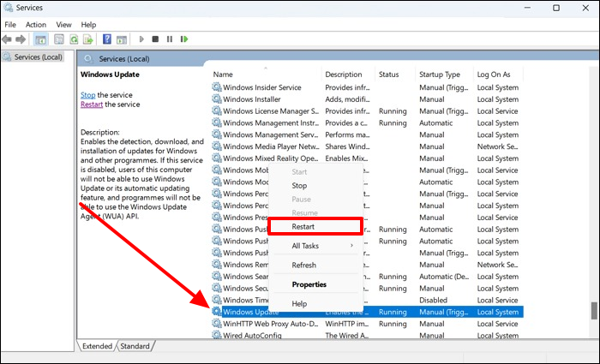This screenshot has height=364, width=600.
Task: Open the blue Help icon in the toolbar
Action: click(107, 39)
